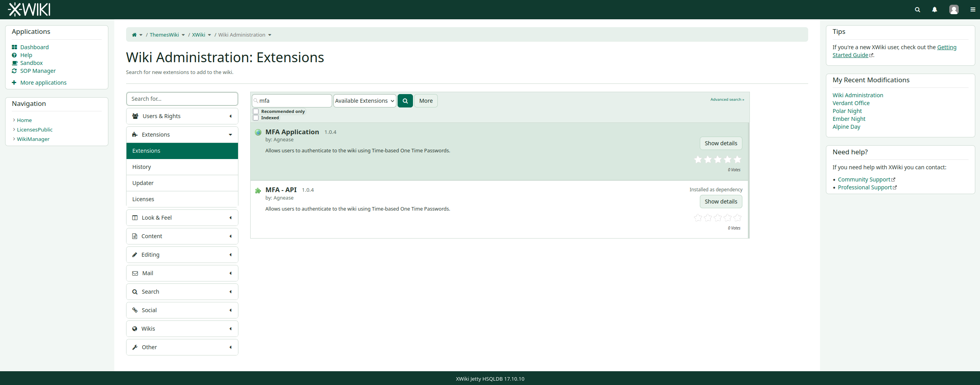
Task: Rate MFA - API with the fifth star
Action: 737,218
